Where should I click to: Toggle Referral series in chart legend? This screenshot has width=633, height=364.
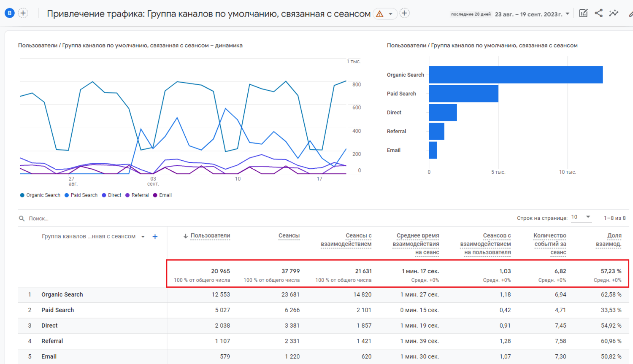[137, 195]
